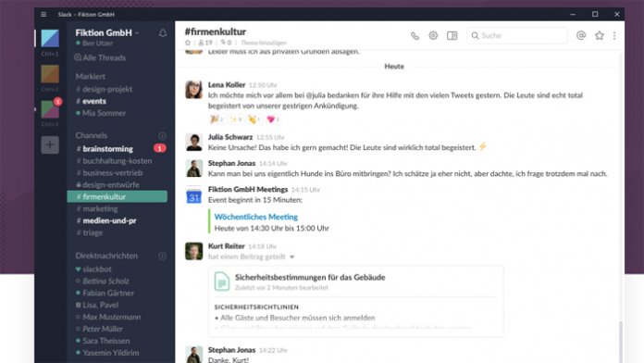Click the pink heart reaction

pyautogui.click(x=273, y=119)
